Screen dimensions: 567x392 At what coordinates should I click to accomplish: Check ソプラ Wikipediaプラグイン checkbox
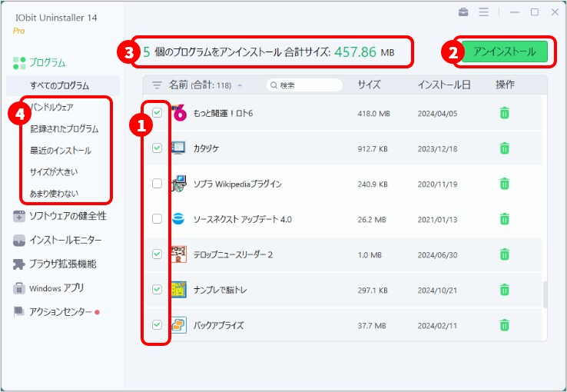pos(157,184)
